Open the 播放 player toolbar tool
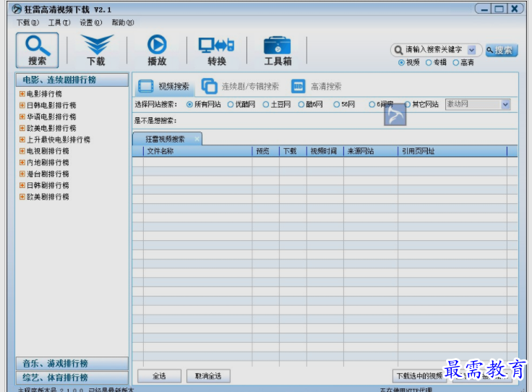Image resolution: width=532 pixels, height=392 pixels. coord(157,50)
